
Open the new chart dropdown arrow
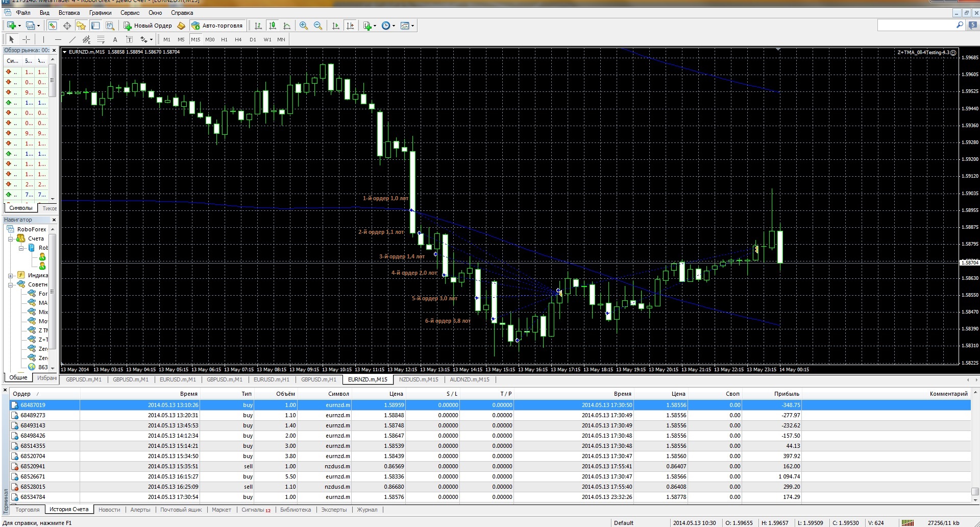(19, 26)
